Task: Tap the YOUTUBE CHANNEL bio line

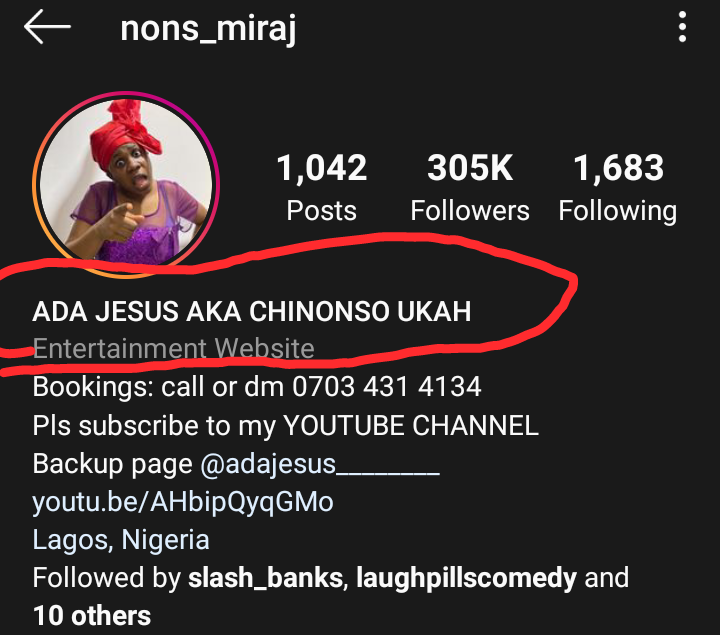Action: click(x=285, y=426)
